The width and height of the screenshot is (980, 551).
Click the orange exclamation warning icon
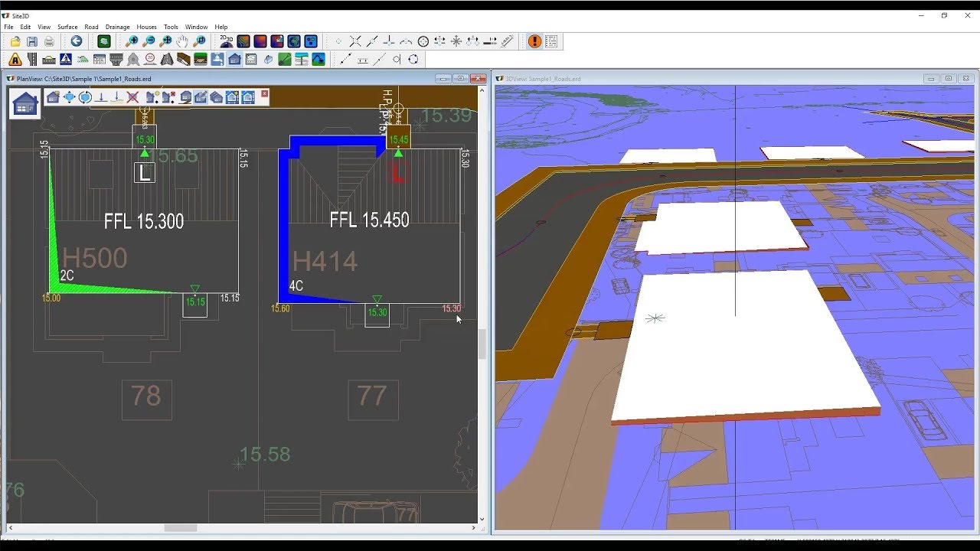[534, 41]
